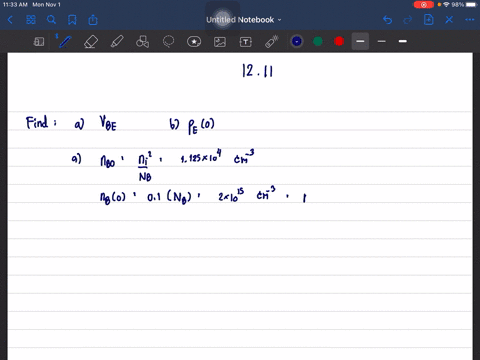Select the Text box tool
This screenshot has width=480, height=360.
coord(246,42)
